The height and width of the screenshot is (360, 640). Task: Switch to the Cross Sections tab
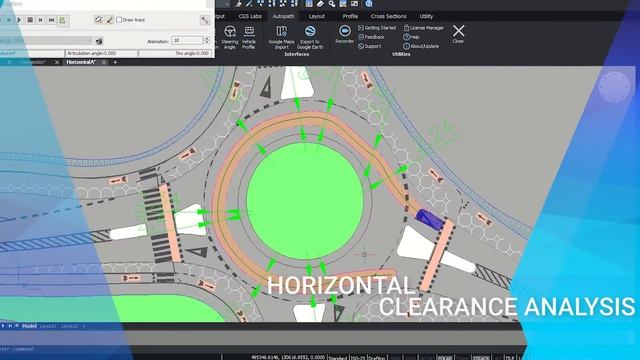[x=389, y=16]
